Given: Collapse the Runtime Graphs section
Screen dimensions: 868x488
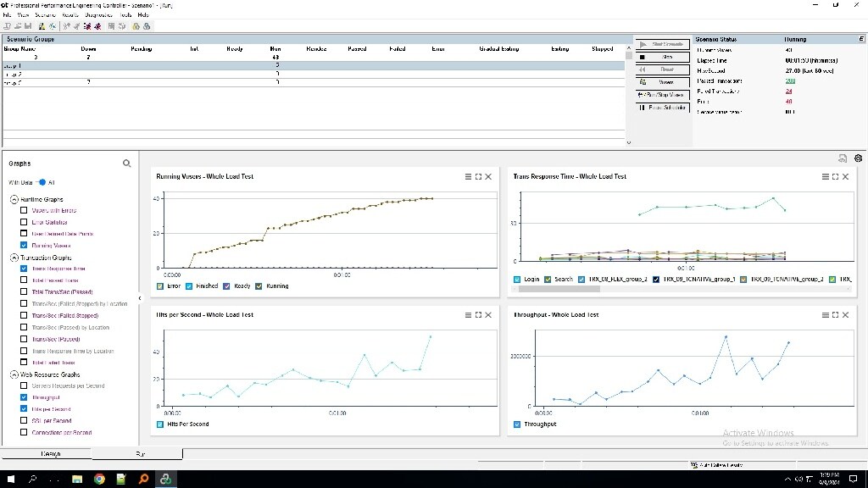Looking at the screenshot, I should click(14, 199).
